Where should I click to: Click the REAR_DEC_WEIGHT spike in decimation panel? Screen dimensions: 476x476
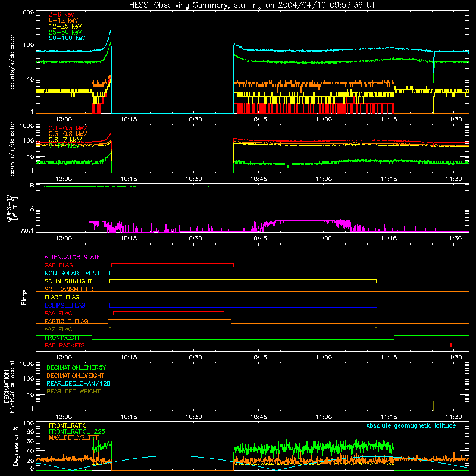pyautogui.click(x=434, y=406)
